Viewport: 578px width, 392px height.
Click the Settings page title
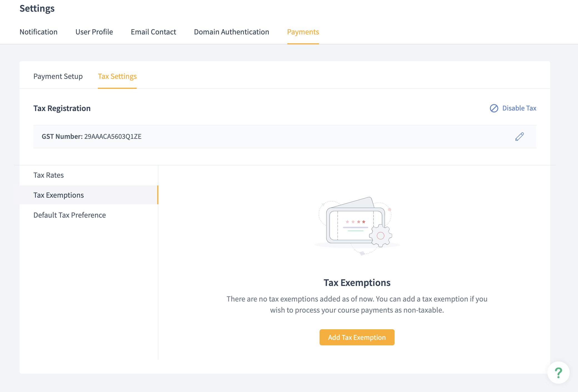click(x=37, y=8)
